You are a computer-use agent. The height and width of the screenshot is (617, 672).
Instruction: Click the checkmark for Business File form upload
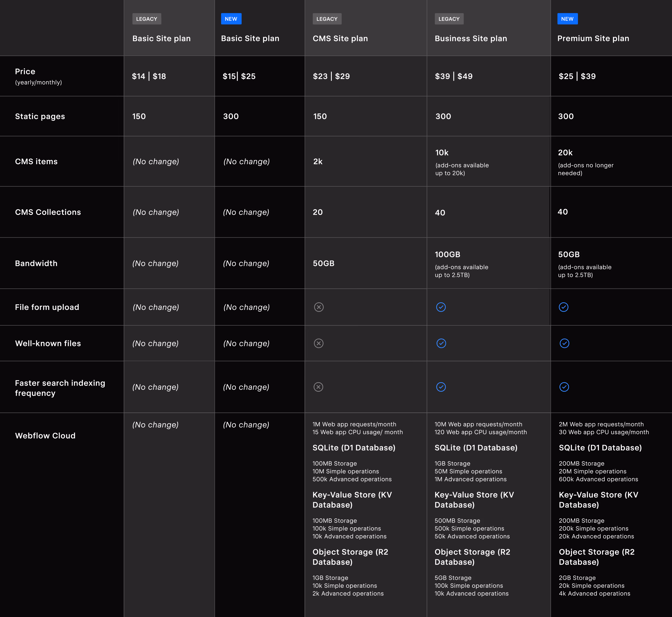pyautogui.click(x=441, y=307)
